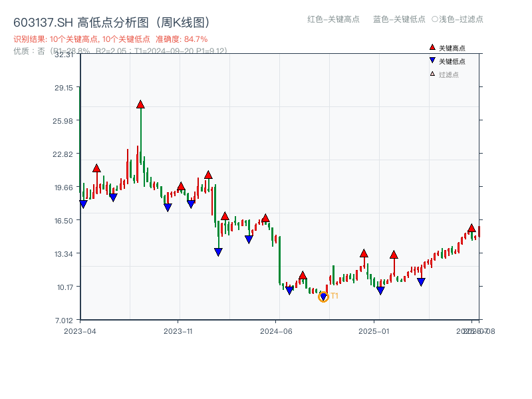Click the 25.98 y-axis label
Screen dimensions: 532x399
[63, 121]
